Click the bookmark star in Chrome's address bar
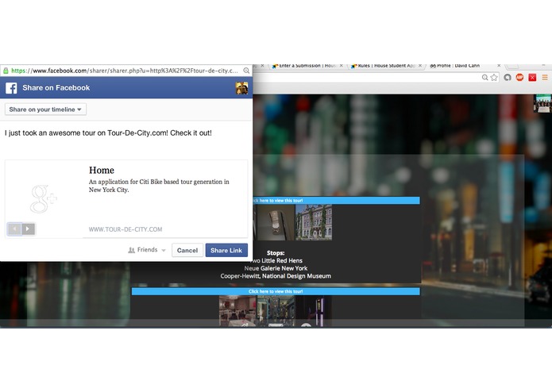This screenshot has height=392, width=552. pyautogui.click(x=494, y=77)
